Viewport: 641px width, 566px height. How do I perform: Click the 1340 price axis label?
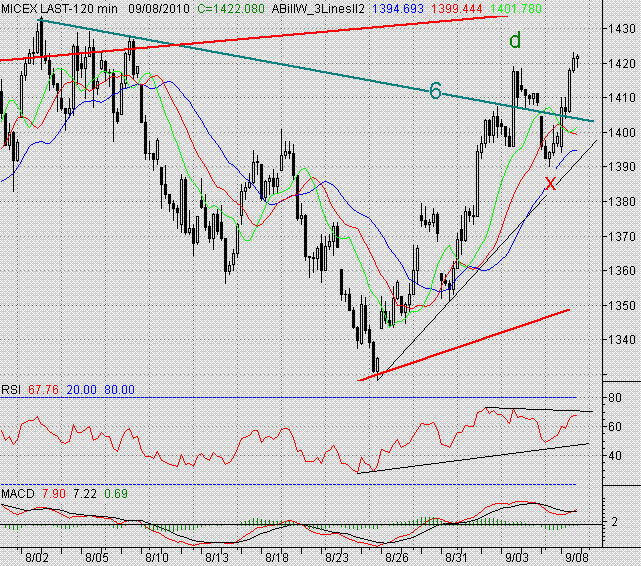pos(621,340)
